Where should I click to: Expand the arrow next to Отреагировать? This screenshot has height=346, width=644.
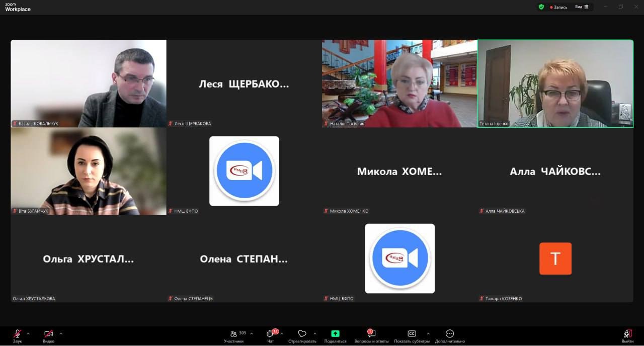(315, 333)
